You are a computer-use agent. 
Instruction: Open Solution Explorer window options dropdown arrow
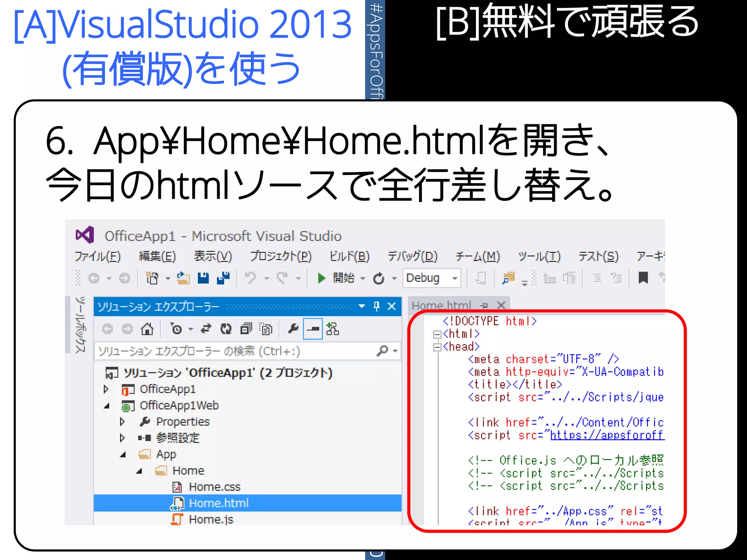pos(361,306)
